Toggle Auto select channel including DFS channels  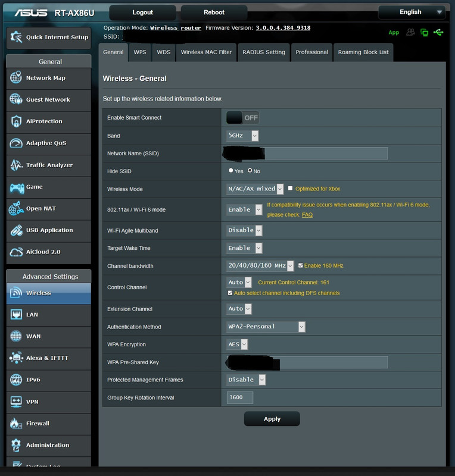point(230,293)
